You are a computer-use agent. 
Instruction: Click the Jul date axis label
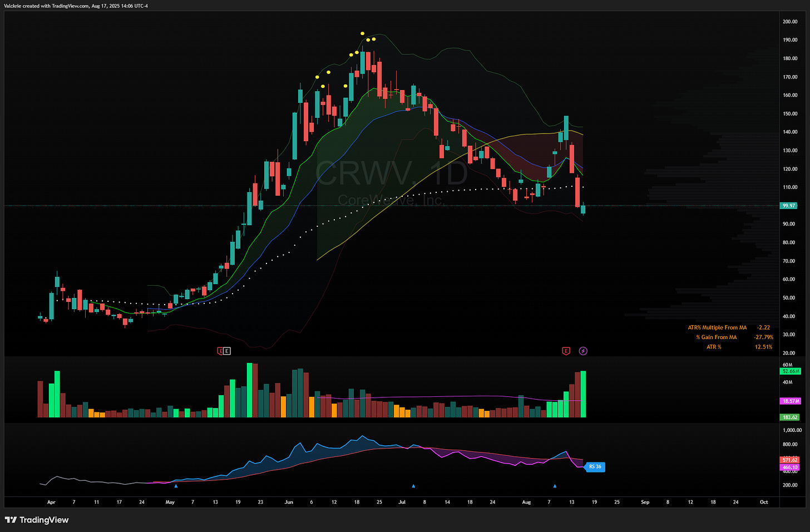[x=402, y=502]
